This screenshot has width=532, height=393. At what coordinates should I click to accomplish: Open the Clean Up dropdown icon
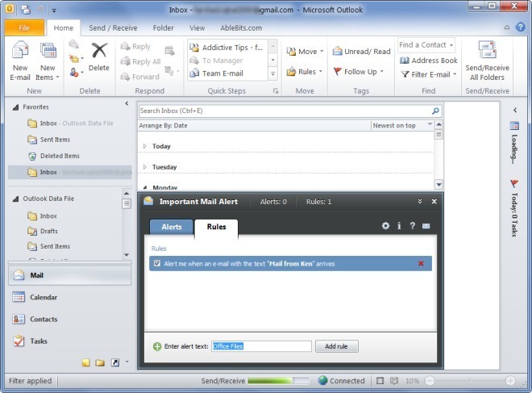(77, 59)
